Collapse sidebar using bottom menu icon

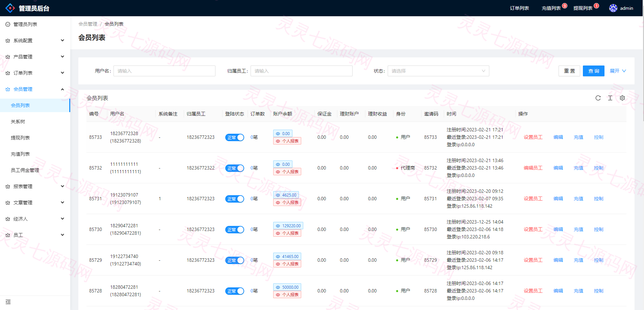coord(8,302)
